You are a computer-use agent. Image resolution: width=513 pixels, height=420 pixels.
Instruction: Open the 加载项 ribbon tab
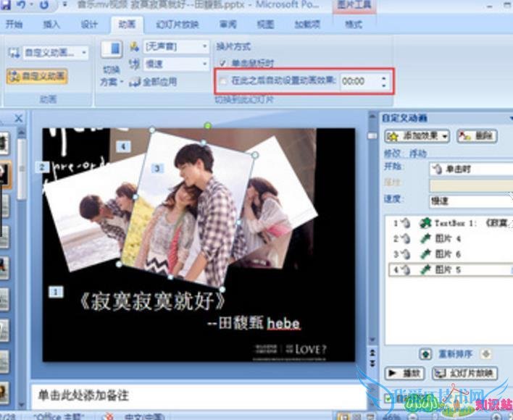[x=307, y=24]
